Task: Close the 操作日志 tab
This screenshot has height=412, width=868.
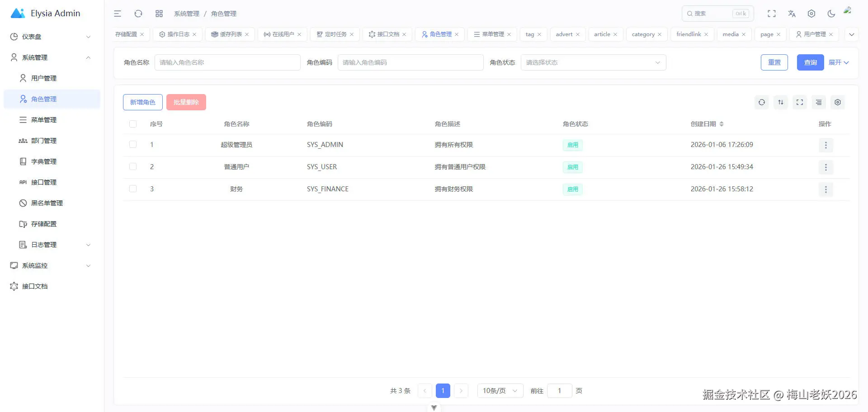Action: tap(194, 34)
